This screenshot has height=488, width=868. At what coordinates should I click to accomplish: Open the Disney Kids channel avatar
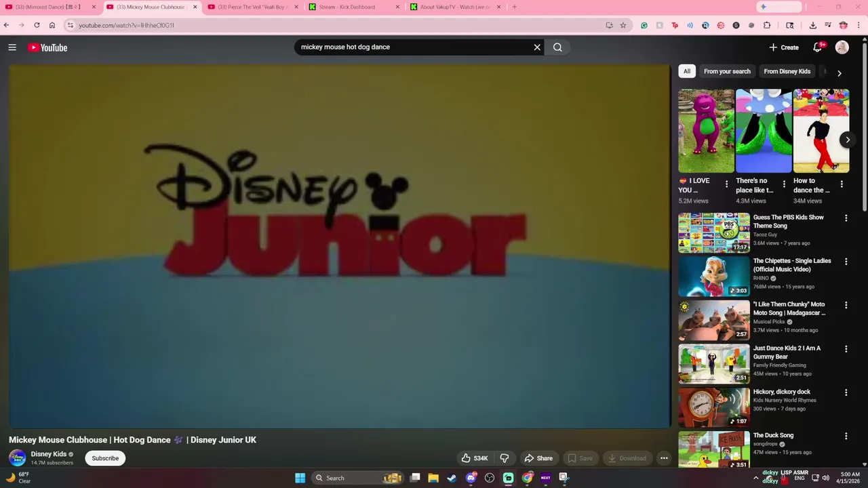[x=17, y=458]
